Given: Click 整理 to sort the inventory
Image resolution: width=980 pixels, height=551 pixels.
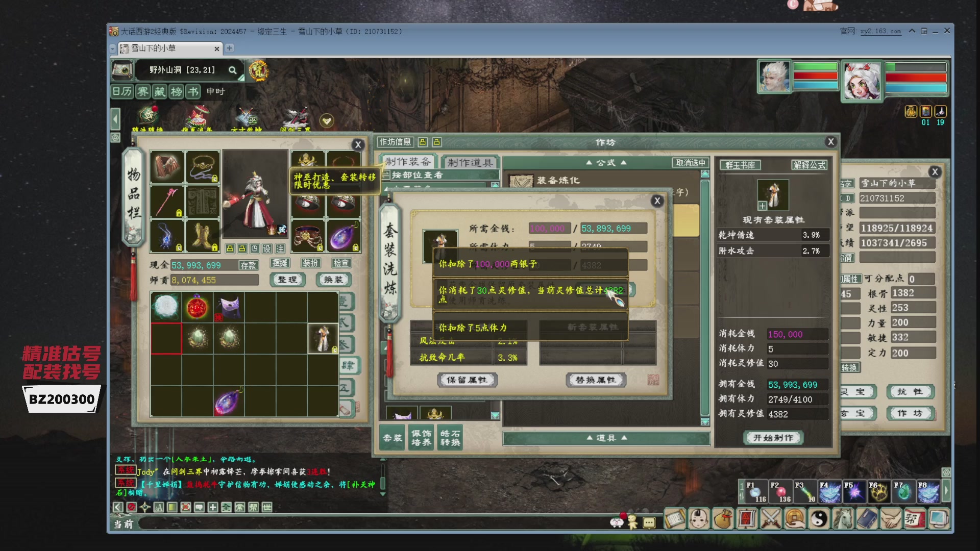Looking at the screenshot, I should (x=287, y=280).
